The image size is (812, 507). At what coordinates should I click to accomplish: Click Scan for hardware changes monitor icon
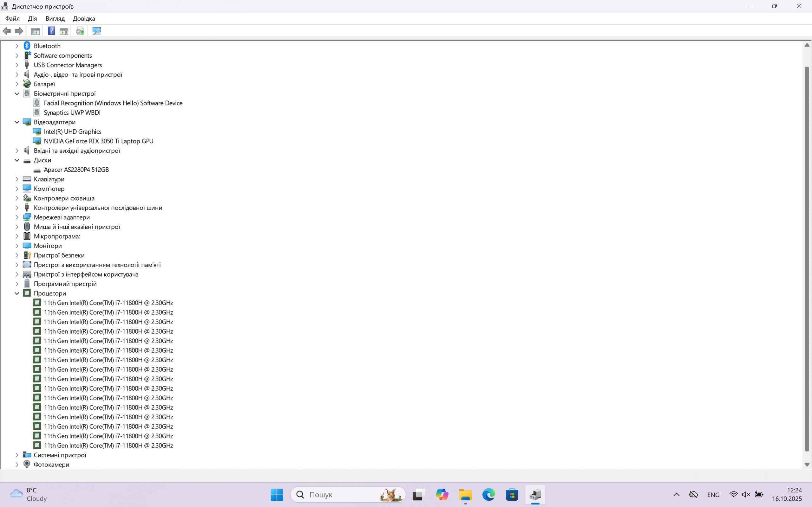coord(97,31)
